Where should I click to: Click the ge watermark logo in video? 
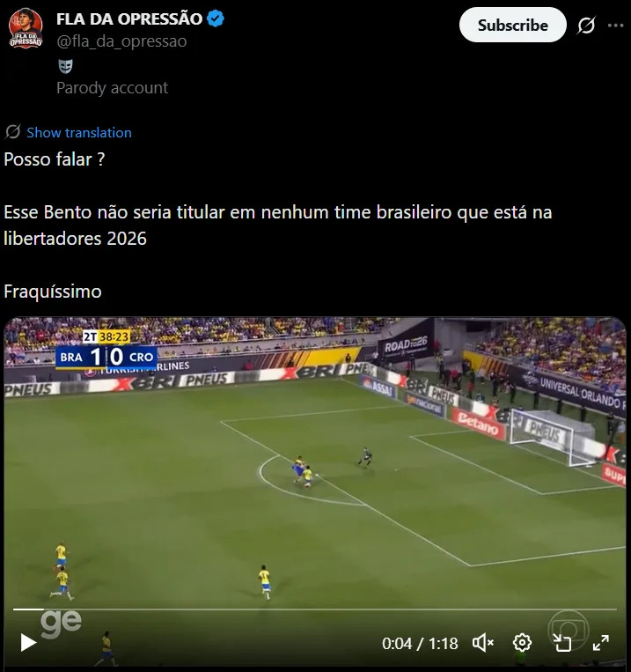(x=61, y=624)
